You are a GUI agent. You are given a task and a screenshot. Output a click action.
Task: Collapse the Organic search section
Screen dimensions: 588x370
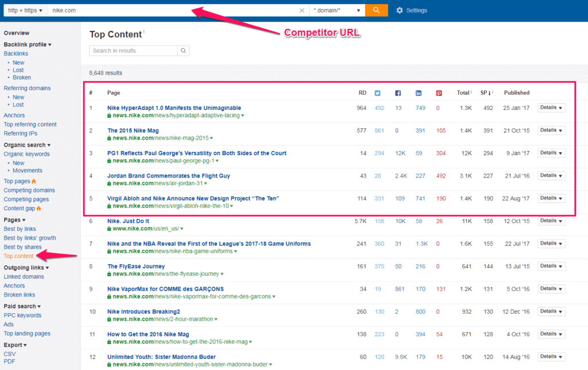(27, 145)
